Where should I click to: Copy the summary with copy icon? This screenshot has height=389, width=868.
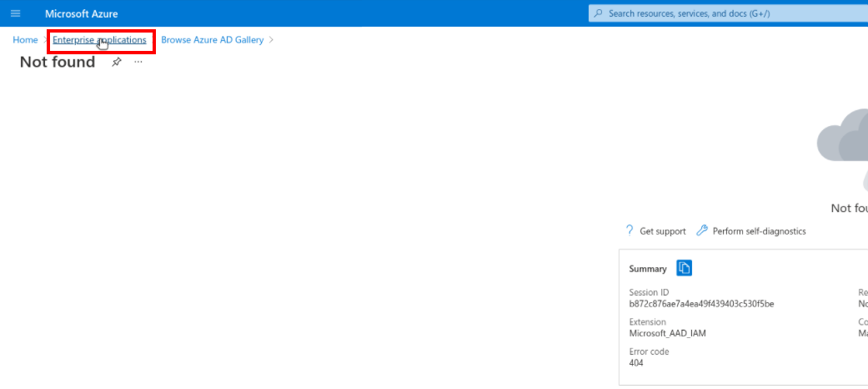tap(685, 268)
